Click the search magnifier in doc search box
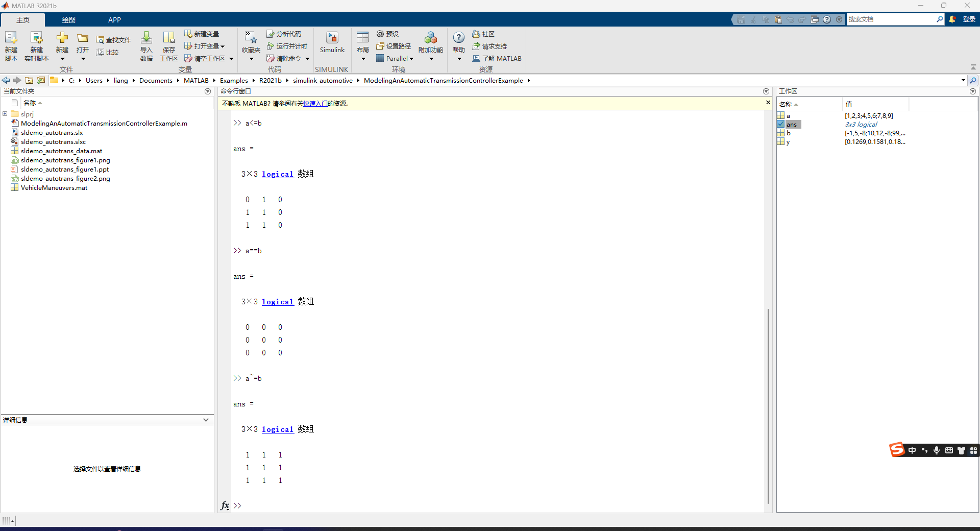Image resolution: width=980 pixels, height=531 pixels. click(940, 19)
